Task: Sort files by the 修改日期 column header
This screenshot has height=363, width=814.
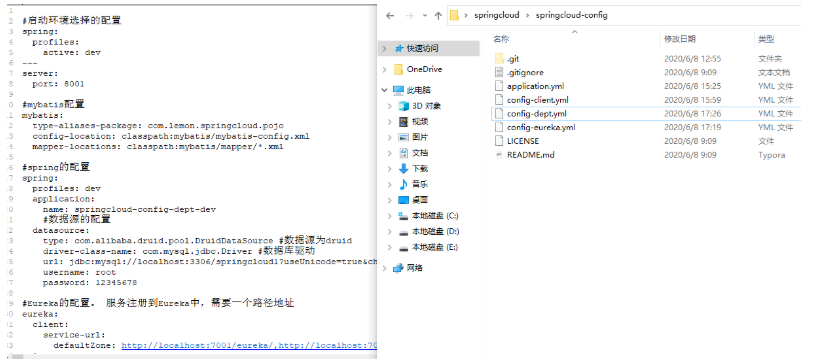Action: click(x=680, y=39)
